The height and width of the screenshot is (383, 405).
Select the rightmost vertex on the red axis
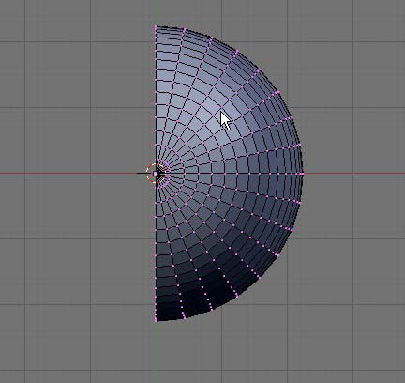[x=303, y=174]
